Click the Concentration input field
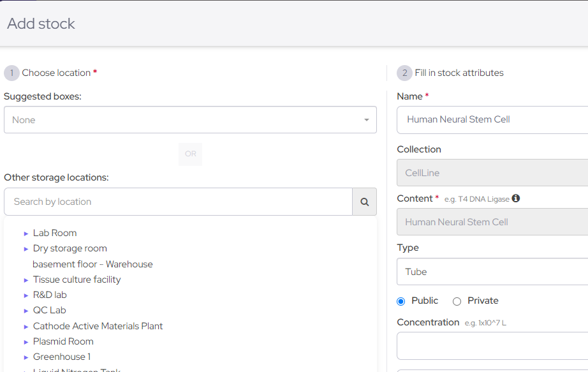 [504, 345]
